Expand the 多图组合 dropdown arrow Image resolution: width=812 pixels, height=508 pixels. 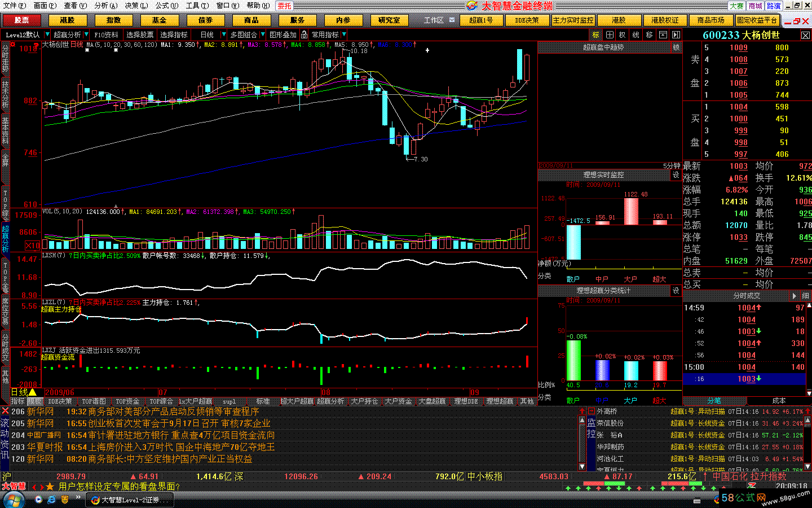262,35
